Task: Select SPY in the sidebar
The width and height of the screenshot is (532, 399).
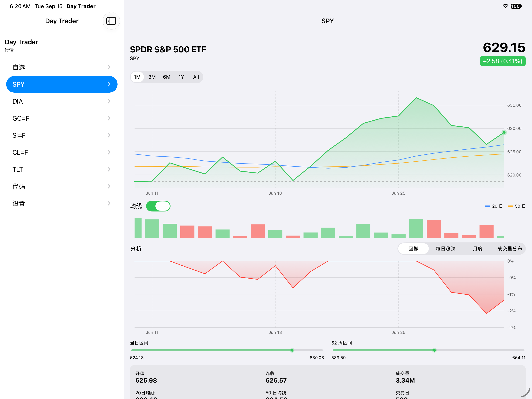Action: (62, 84)
